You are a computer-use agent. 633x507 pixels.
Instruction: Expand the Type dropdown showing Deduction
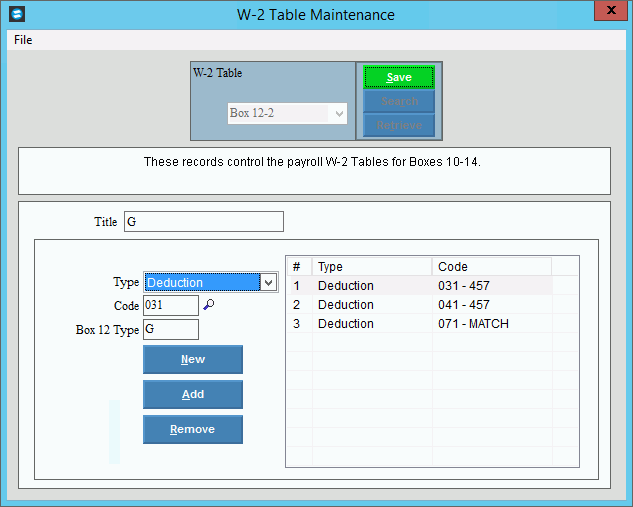pos(267,283)
